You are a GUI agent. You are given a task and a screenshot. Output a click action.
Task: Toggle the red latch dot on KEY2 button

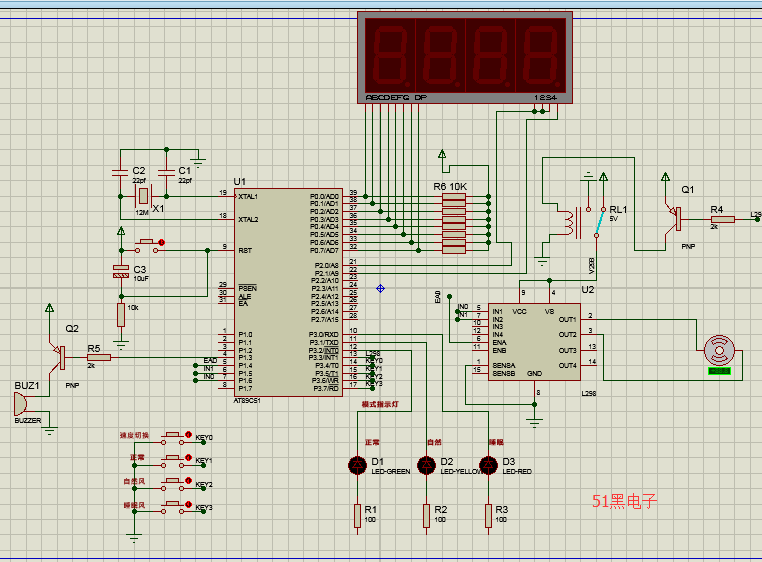point(189,480)
